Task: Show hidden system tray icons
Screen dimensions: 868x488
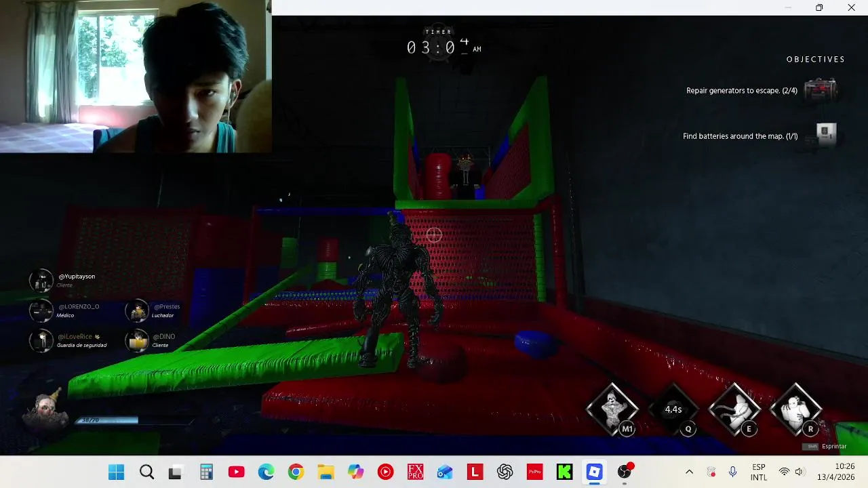Action: tap(690, 472)
